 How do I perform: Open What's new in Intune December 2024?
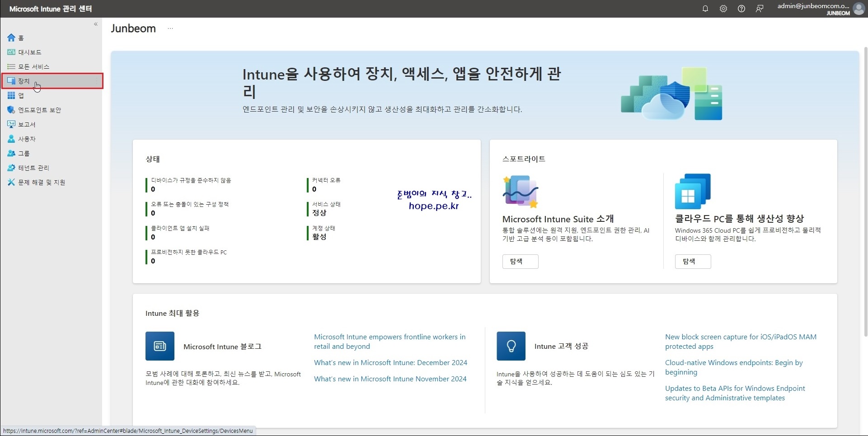coord(390,362)
